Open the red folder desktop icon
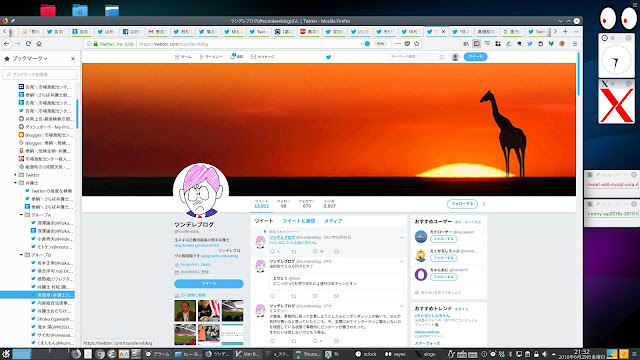 48,10
